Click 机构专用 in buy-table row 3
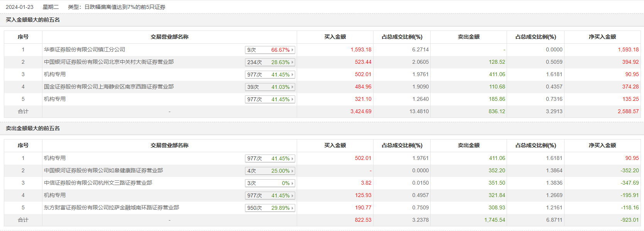 pyautogui.click(x=55, y=74)
